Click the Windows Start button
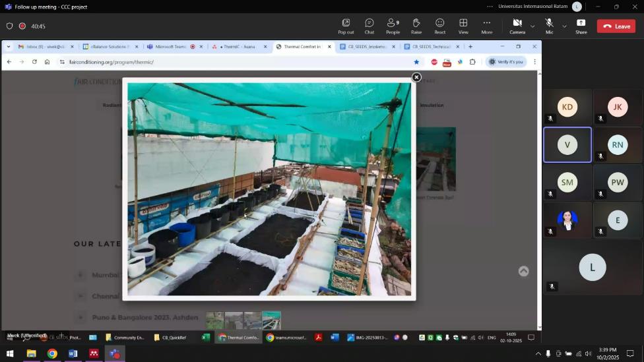Image resolution: width=644 pixels, height=362 pixels. (x=9, y=353)
